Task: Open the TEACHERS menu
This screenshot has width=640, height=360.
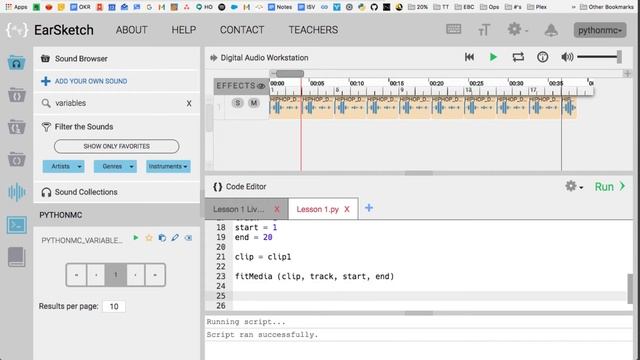Action: tap(313, 30)
